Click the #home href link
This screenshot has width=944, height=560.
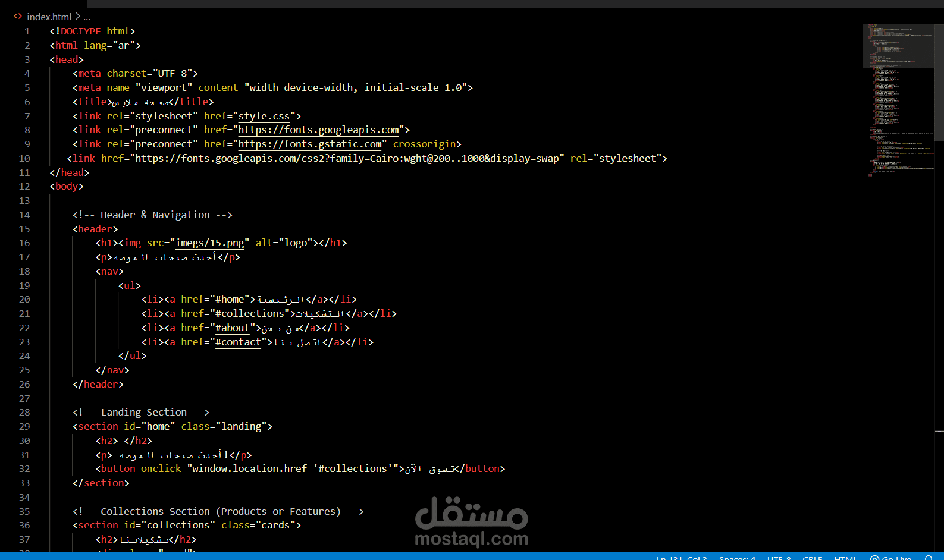coord(230,299)
